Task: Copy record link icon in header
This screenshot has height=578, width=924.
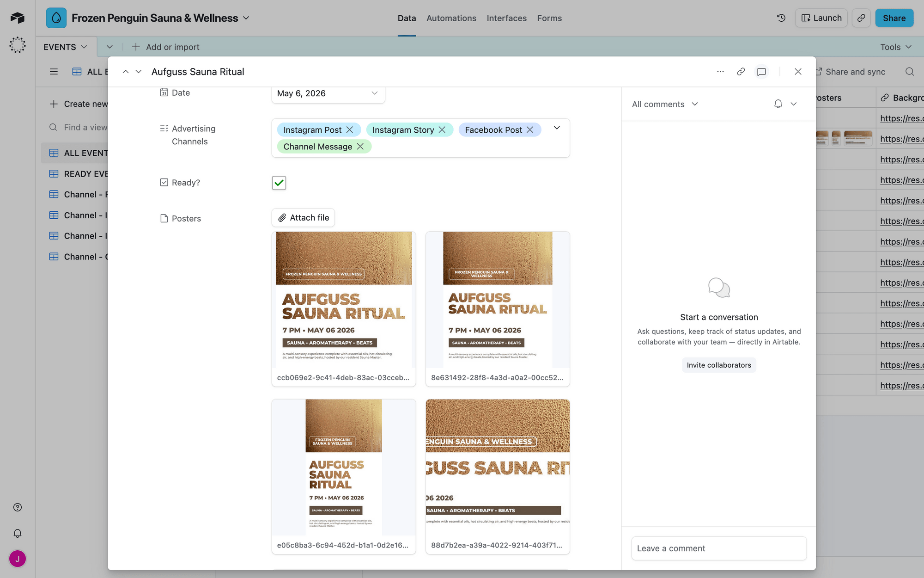Action: [x=741, y=72]
